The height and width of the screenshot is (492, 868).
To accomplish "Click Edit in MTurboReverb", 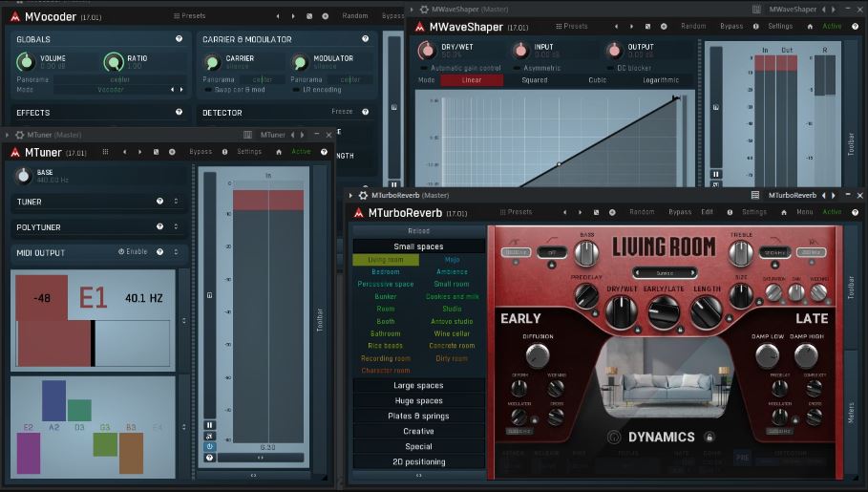I will click(x=707, y=212).
